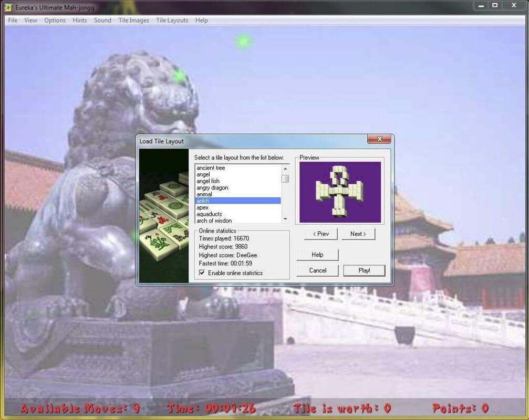This screenshot has height=420, width=529.
Task: Click the 'Highest score: 9860' statistic
Action: click(x=223, y=247)
